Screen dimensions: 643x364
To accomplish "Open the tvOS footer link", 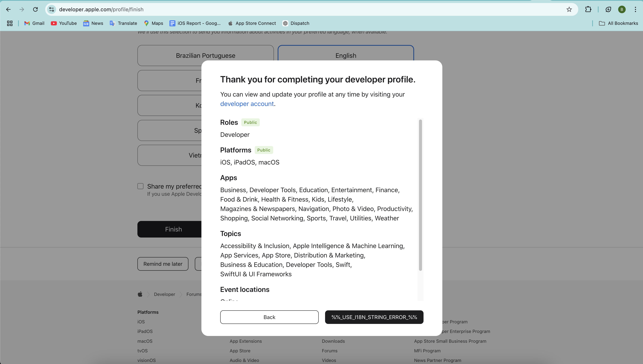I will tap(142, 351).
